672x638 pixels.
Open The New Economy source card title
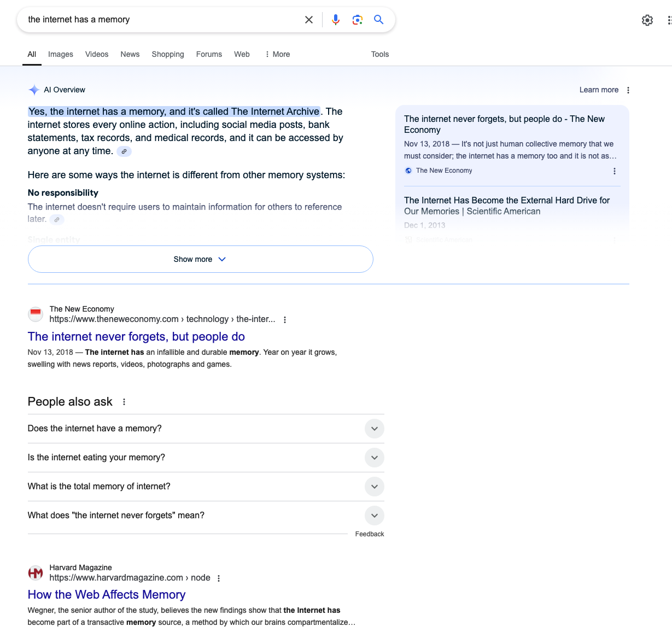(504, 124)
